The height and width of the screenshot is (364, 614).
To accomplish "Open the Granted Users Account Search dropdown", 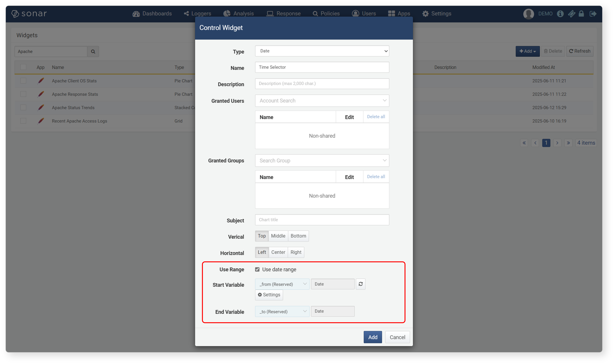I will pyautogui.click(x=322, y=101).
